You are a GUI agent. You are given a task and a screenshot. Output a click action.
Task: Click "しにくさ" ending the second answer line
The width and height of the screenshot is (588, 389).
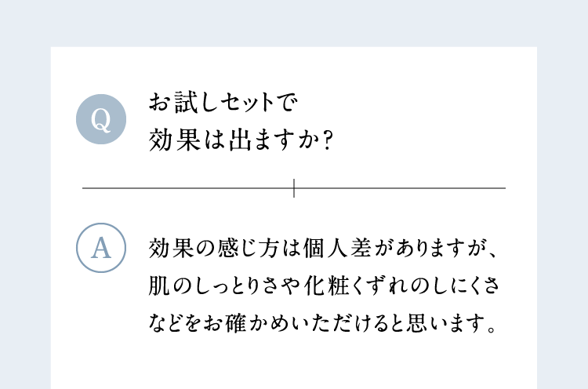[x=463, y=286]
